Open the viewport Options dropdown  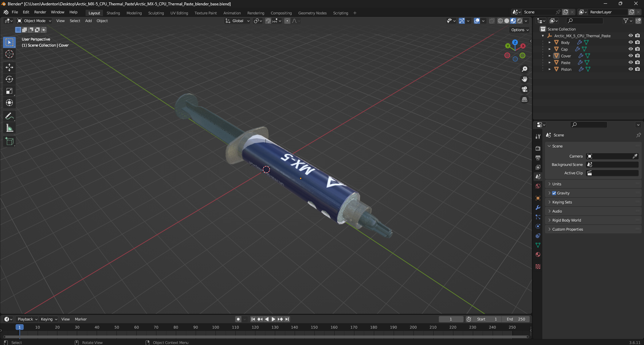[520, 30]
